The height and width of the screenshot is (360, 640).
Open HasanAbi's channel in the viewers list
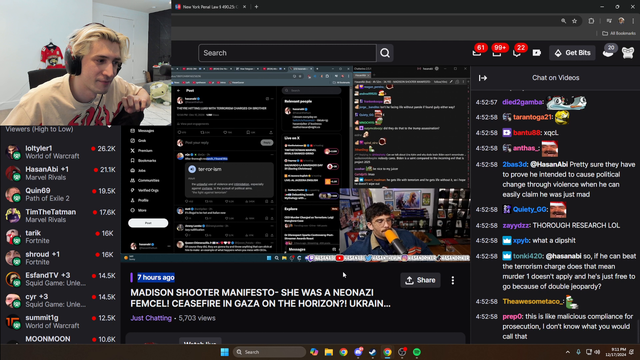pyautogui.click(x=60, y=173)
